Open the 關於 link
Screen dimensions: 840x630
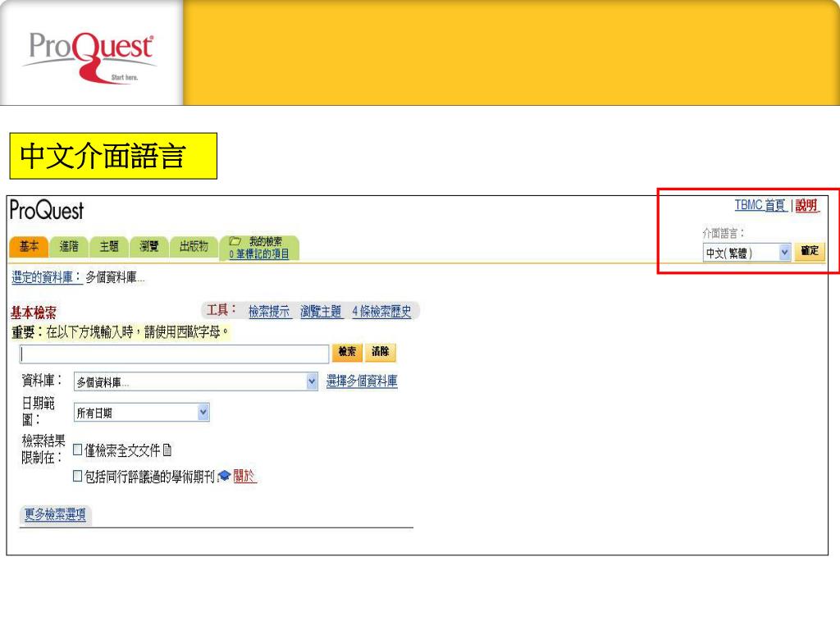(x=244, y=476)
